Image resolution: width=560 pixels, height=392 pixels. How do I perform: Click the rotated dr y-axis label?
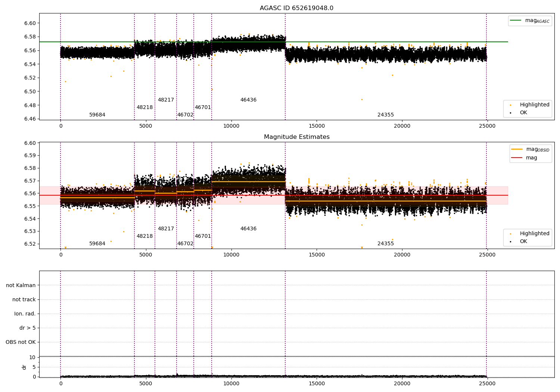[24, 367]
